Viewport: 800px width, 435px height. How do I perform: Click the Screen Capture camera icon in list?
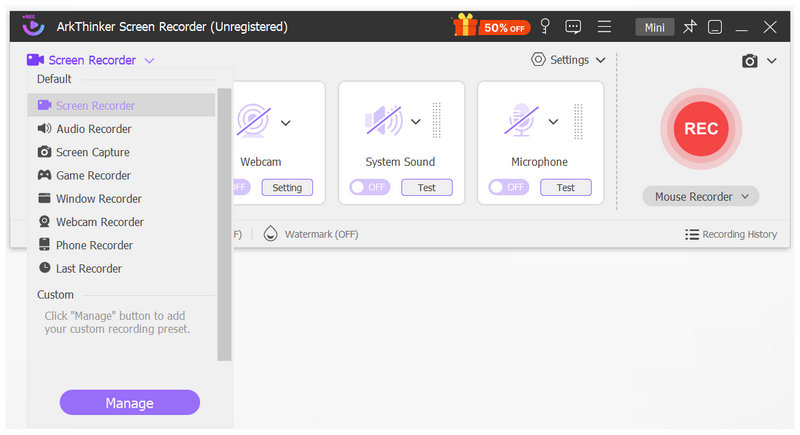click(44, 152)
